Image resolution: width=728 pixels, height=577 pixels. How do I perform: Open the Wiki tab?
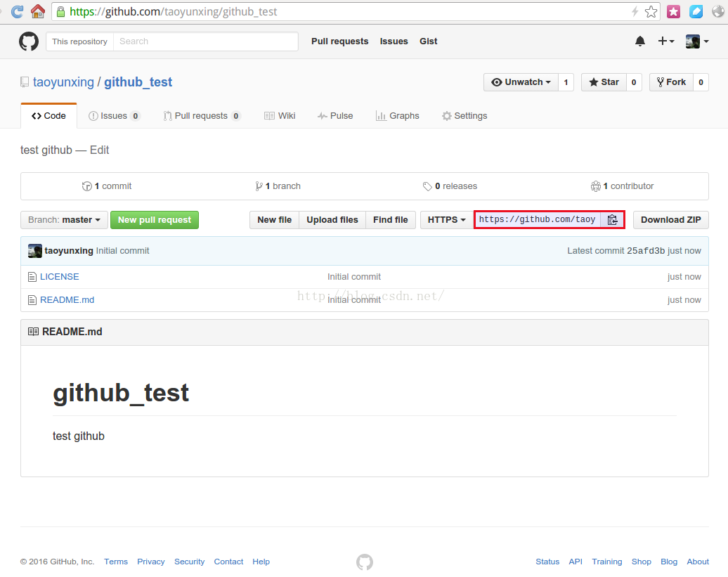coord(280,115)
